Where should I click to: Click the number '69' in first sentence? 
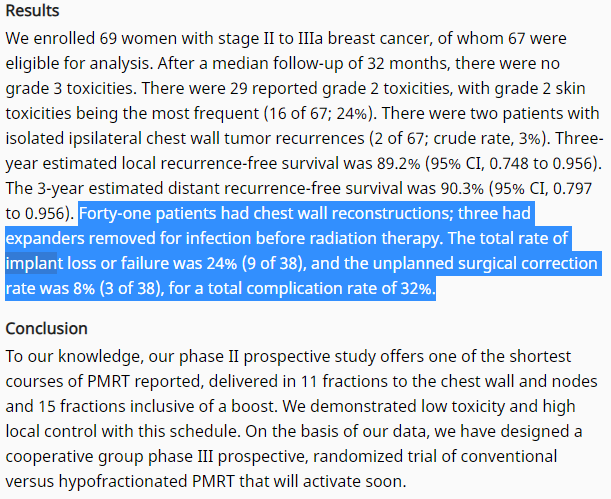click(108, 39)
